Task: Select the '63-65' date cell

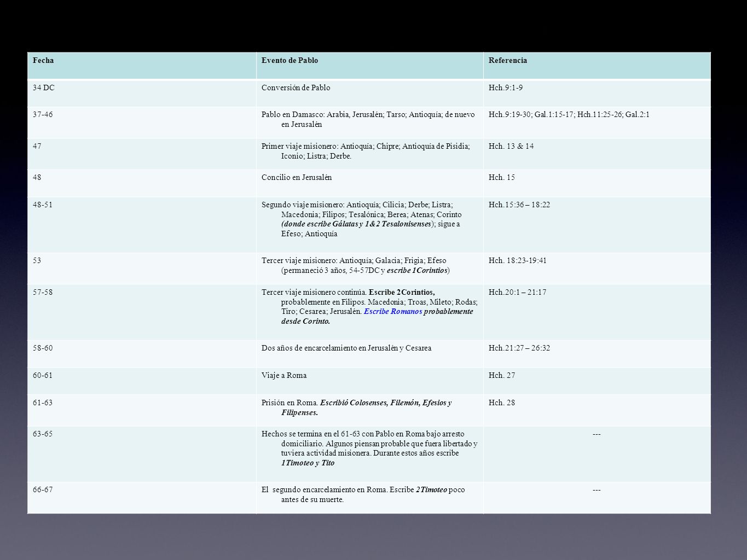Action: (x=142, y=454)
